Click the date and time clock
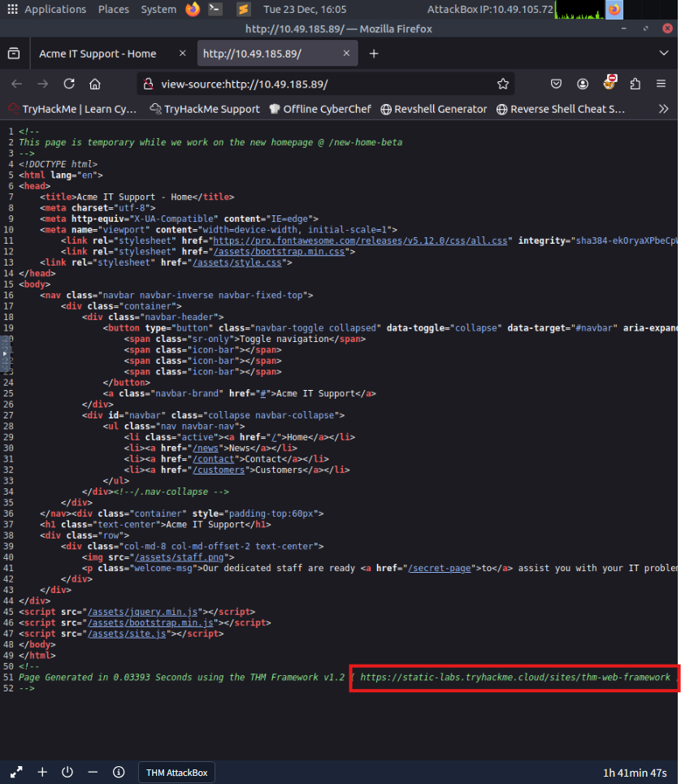Image resolution: width=681 pixels, height=784 pixels. click(305, 9)
